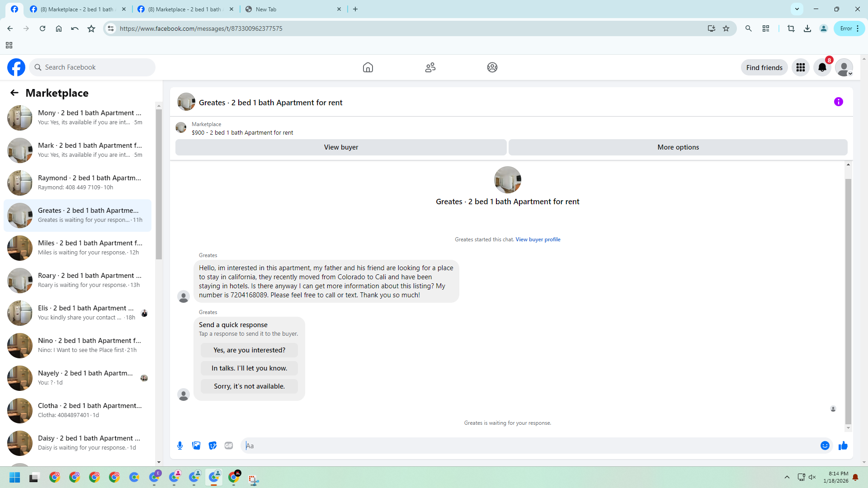Open the sticker picker icon
This screenshot has height=488, width=868.
[x=212, y=446]
